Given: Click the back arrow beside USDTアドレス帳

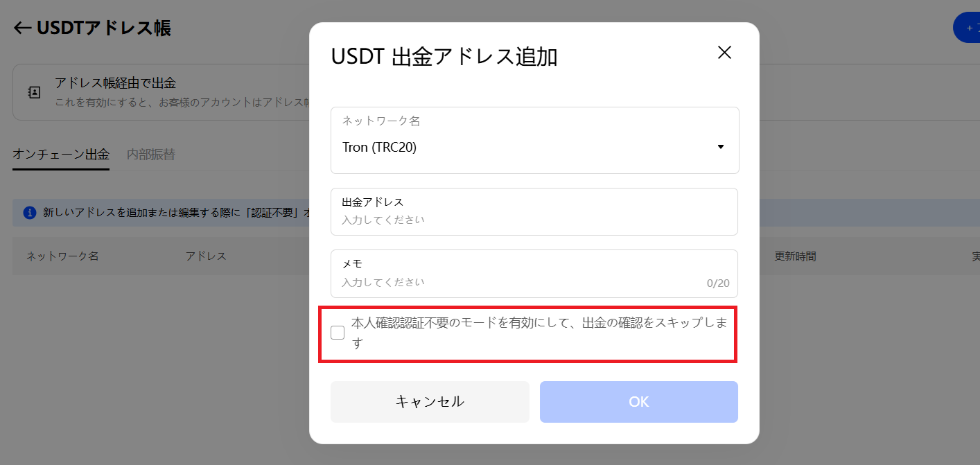Looking at the screenshot, I should pos(22,28).
